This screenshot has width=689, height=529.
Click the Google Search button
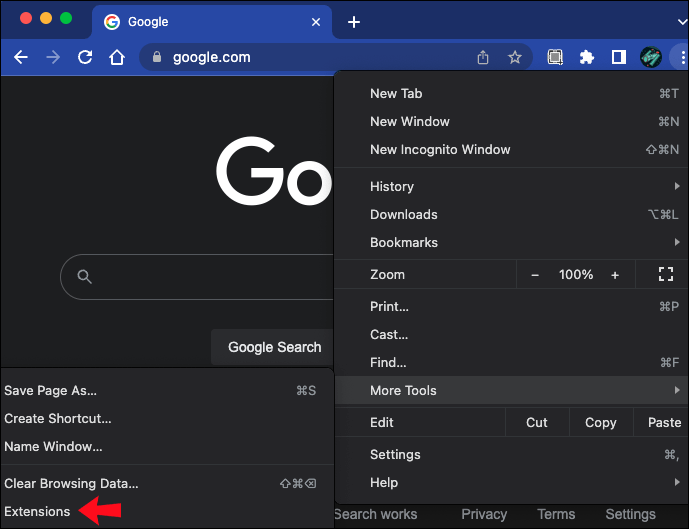click(272, 347)
